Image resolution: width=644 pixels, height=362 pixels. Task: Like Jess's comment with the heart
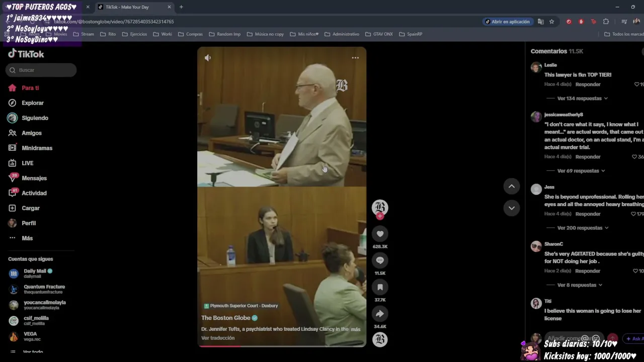tap(633, 214)
